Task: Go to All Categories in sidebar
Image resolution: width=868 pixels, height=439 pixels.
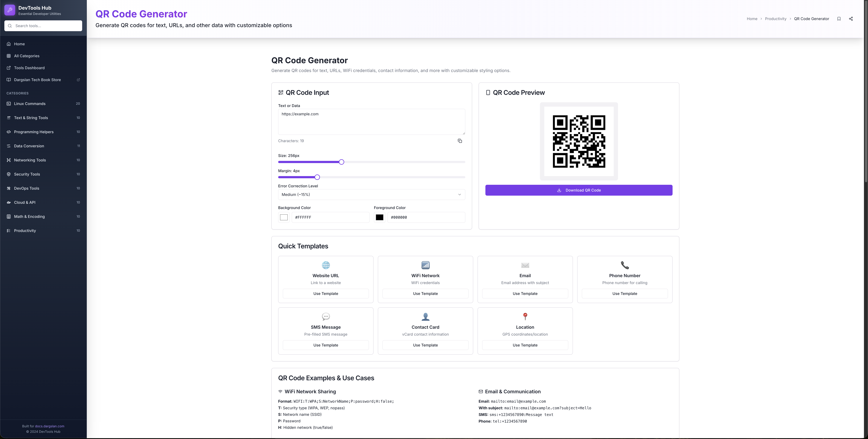Action: click(x=27, y=56)
